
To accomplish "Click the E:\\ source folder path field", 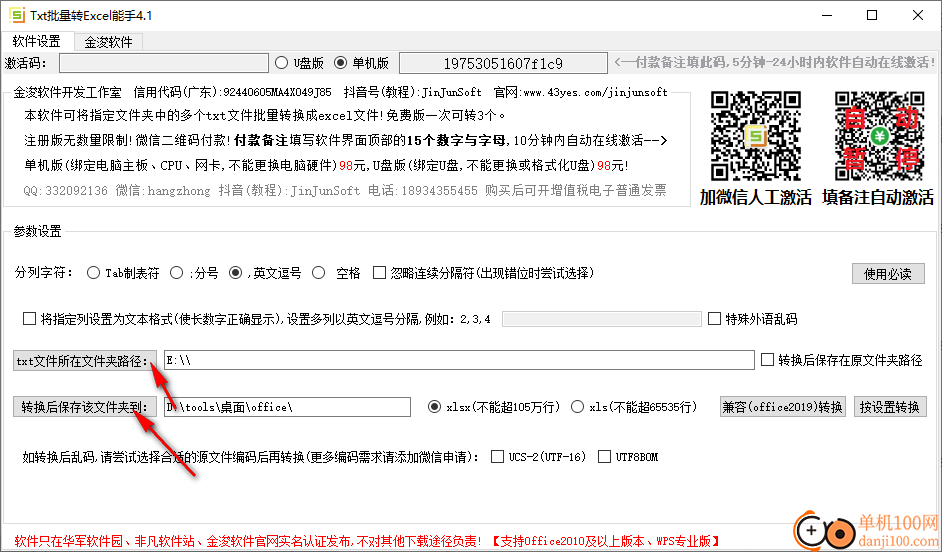I will click(459, 360).
